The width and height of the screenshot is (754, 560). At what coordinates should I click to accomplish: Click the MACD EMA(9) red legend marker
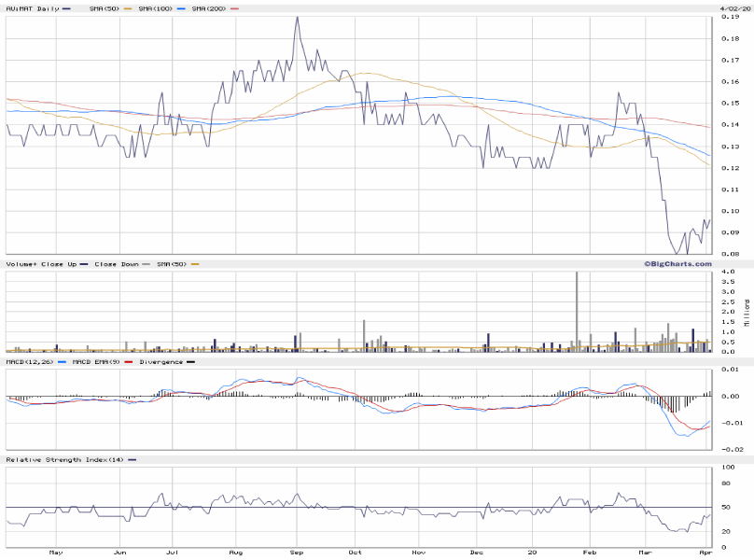tap(128, 361)
